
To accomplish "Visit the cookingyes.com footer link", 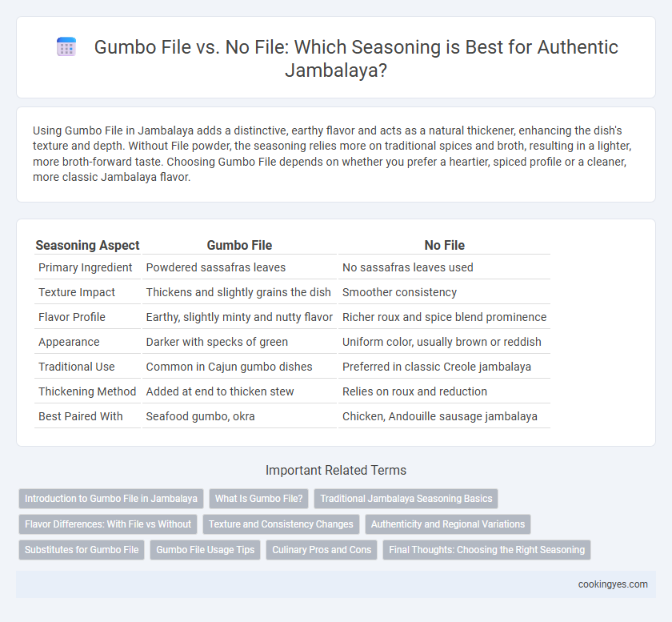I will (613, 584).
